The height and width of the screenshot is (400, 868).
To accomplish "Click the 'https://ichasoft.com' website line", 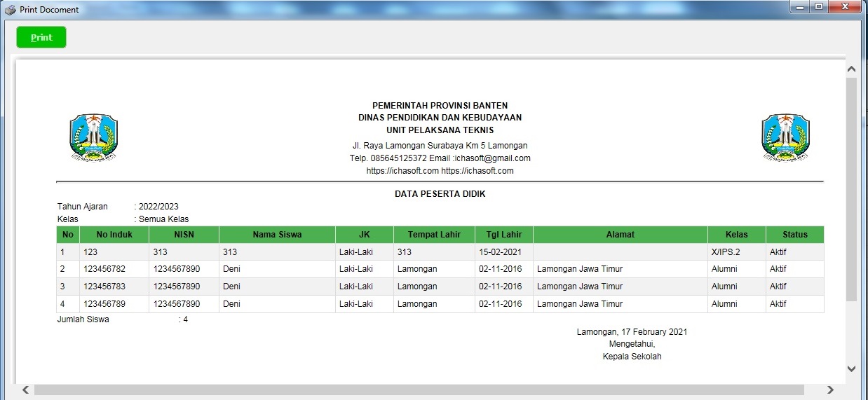I will pos(440,171).
